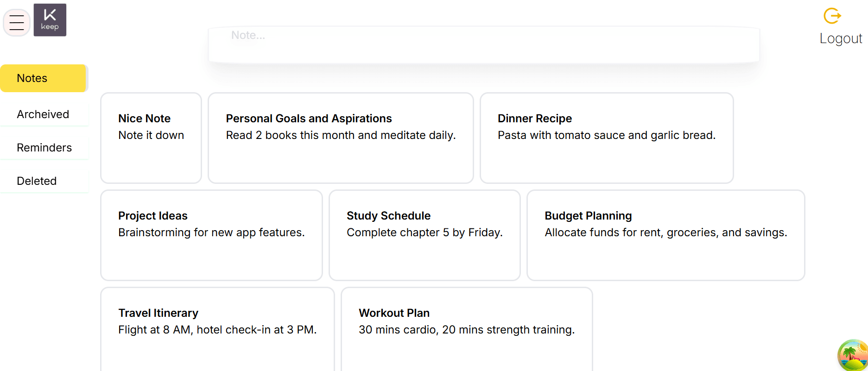Focus the new Note input field

[483, 44]
